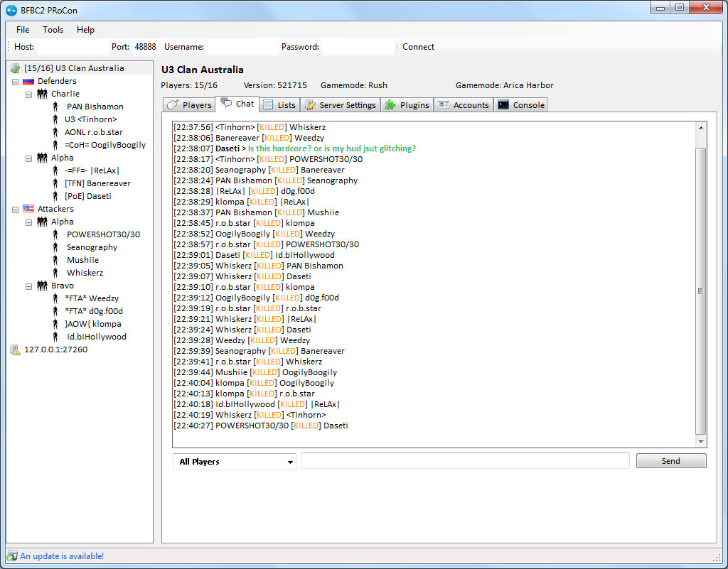Open the Console tab
Screen dimensions: 728x569
[521, 105]
